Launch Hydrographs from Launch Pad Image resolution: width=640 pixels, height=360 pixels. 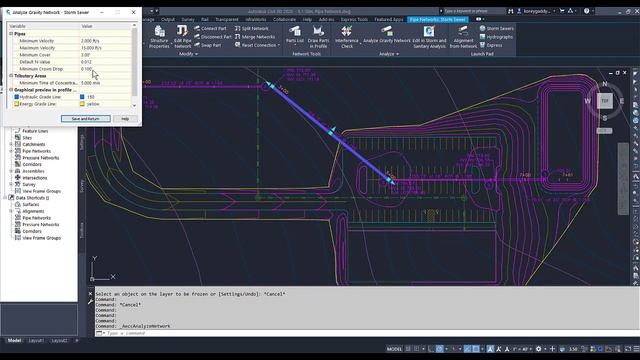[496, 37]
